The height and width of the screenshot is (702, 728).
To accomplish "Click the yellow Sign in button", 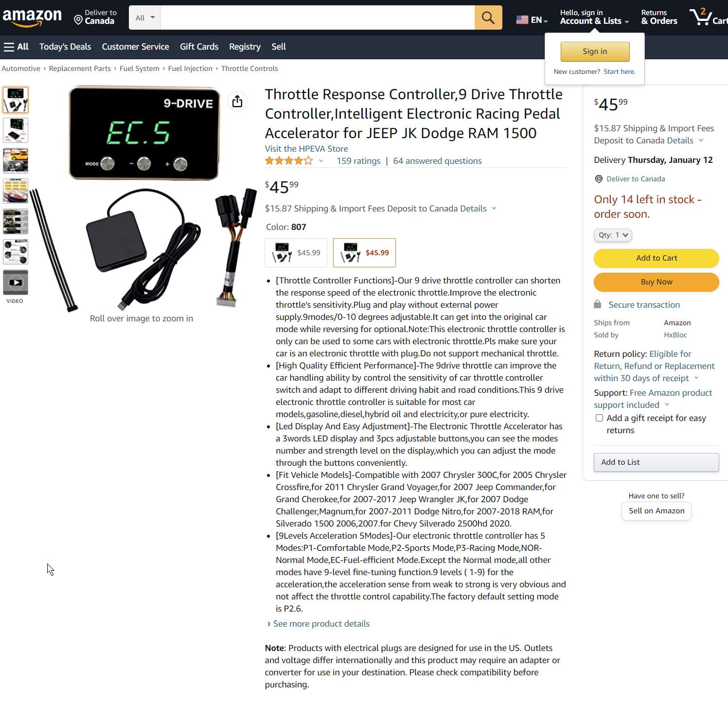I will click(x=595, y=52).
